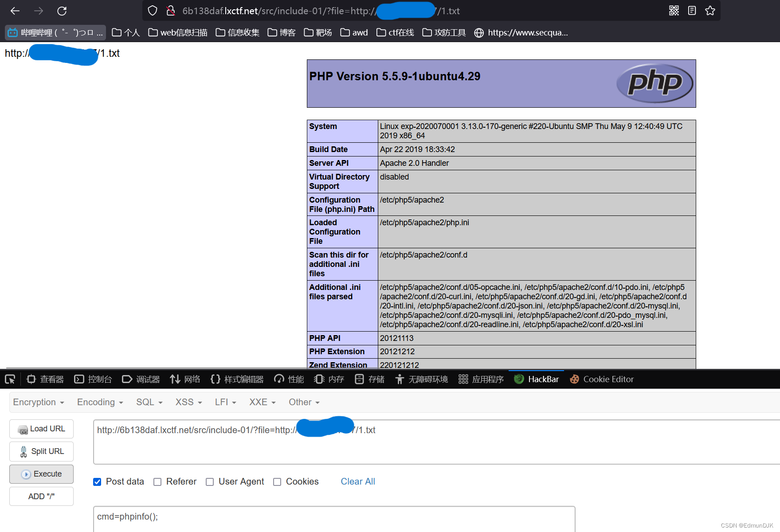Open the SQL payload dropdown
This screenshot has width=780, height=532.
coord(149,402)
